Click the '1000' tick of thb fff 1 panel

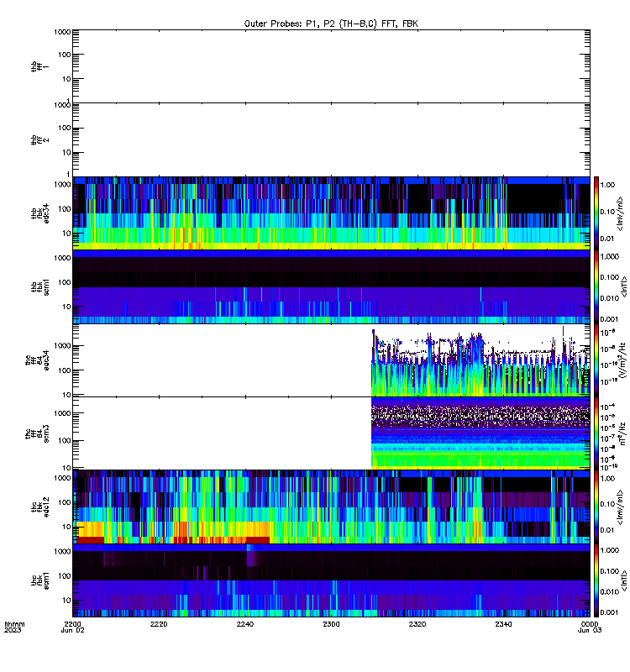point(62,32)
